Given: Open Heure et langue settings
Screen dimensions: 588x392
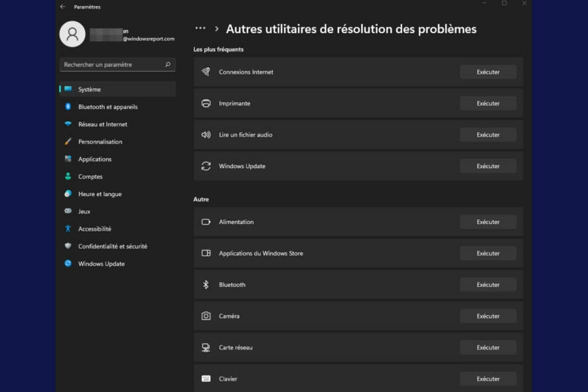Looking at the screenshot, I should (117, 194).
